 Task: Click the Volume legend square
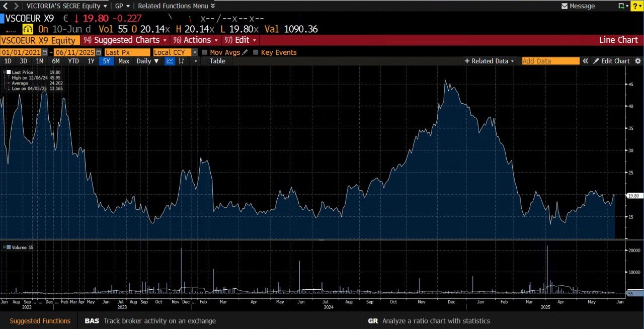pos(8,247)
